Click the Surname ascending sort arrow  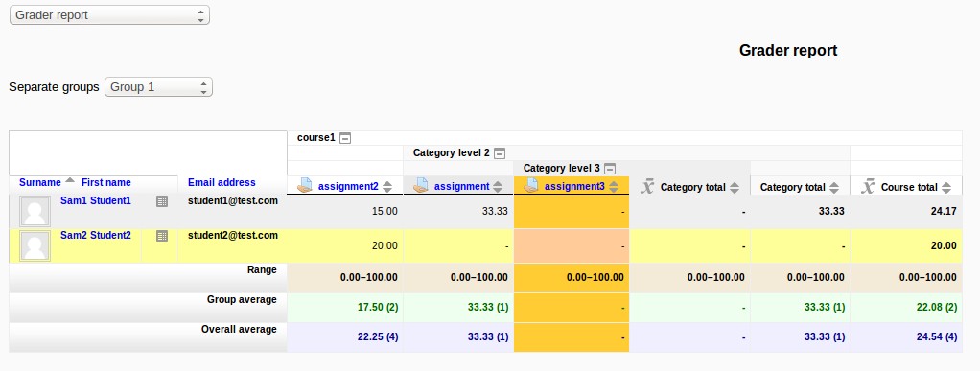point(70,180)
